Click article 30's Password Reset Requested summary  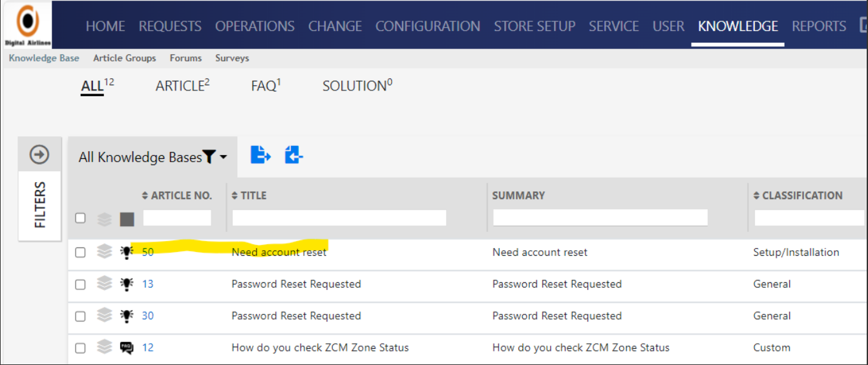tap(557, 315)
